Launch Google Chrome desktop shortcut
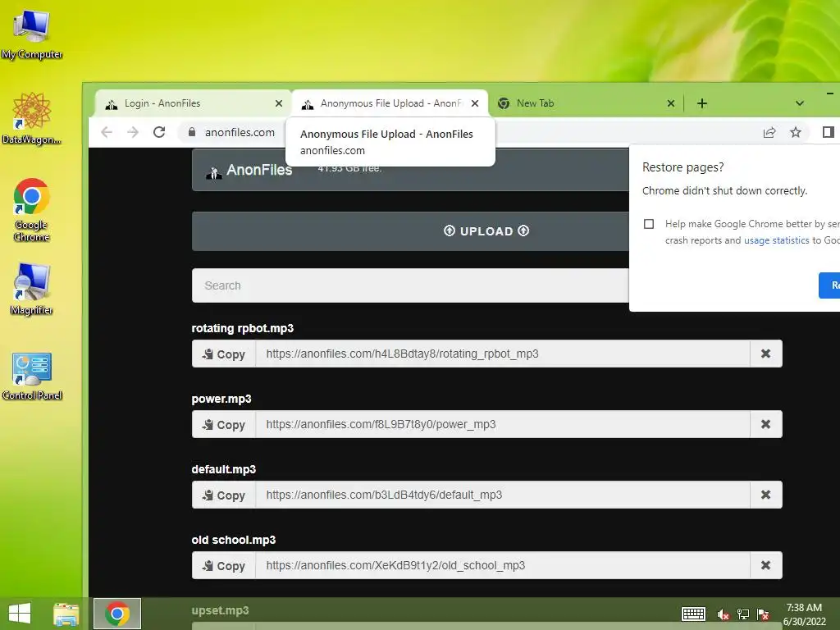Screen dimensions: 840x630 tap(32, 209)
